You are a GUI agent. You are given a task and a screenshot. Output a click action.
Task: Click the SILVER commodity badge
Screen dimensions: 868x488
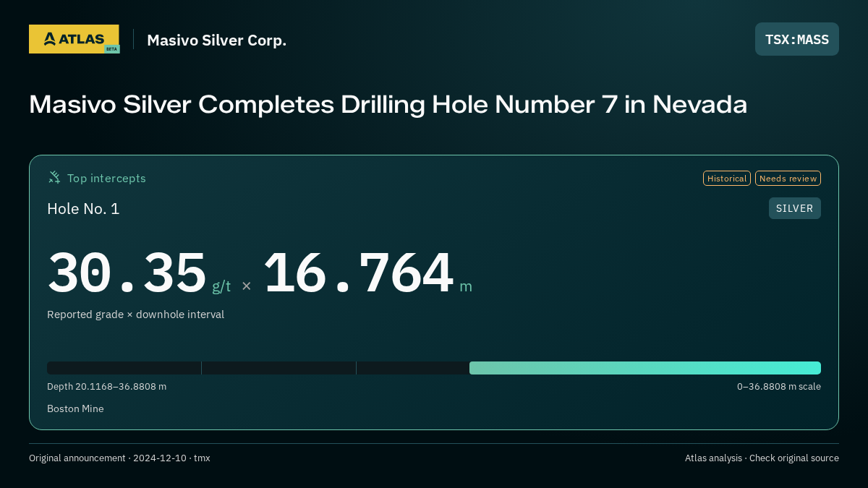click(x=794, y=208)
